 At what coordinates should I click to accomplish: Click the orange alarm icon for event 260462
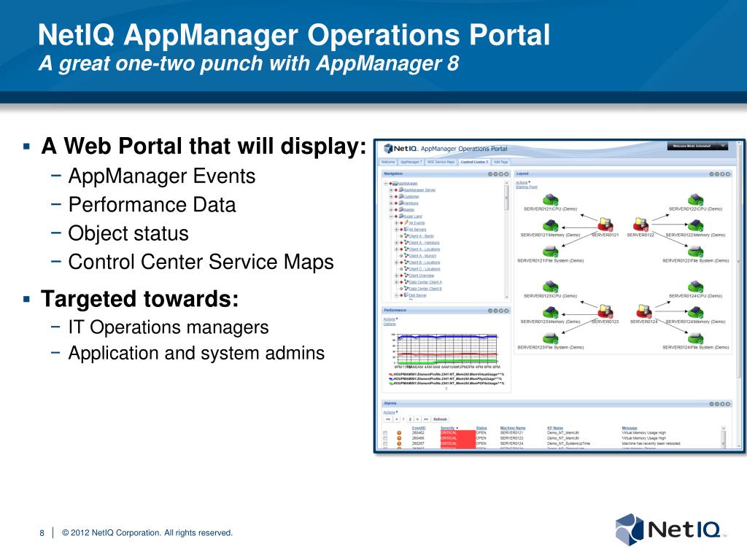399,433
